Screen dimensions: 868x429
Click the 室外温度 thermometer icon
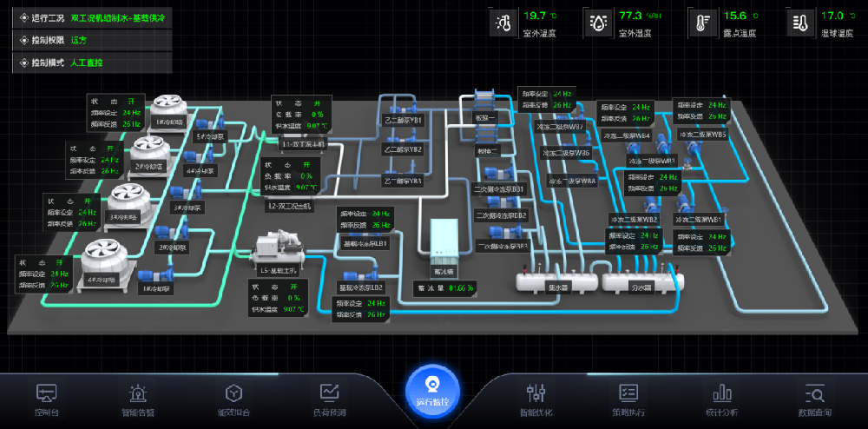click(x=503, y=23)
